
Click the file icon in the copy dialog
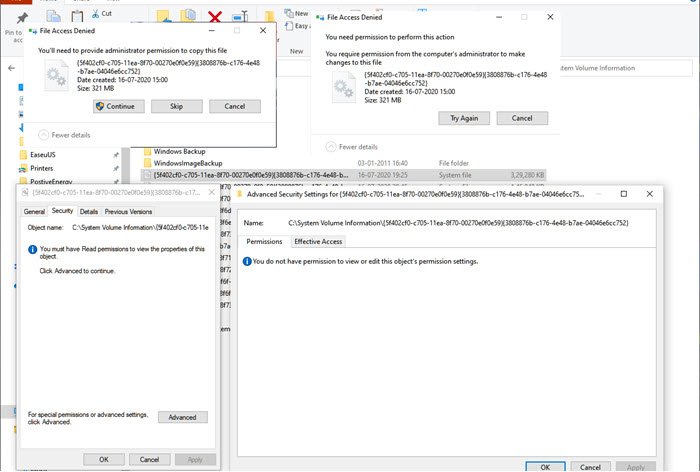pyautogui.click(x=56, y=76)
